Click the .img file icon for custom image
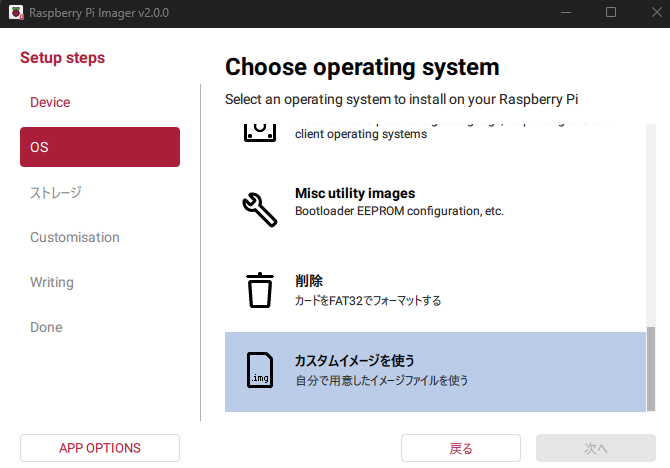The image size is (670, 468). pos(259,371)
